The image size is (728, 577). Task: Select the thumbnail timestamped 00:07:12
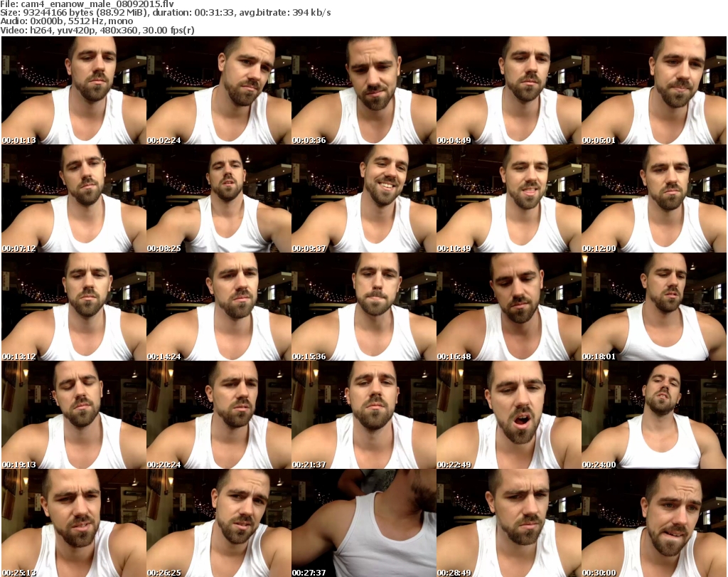pyautogui.click(x=74, y=198)
